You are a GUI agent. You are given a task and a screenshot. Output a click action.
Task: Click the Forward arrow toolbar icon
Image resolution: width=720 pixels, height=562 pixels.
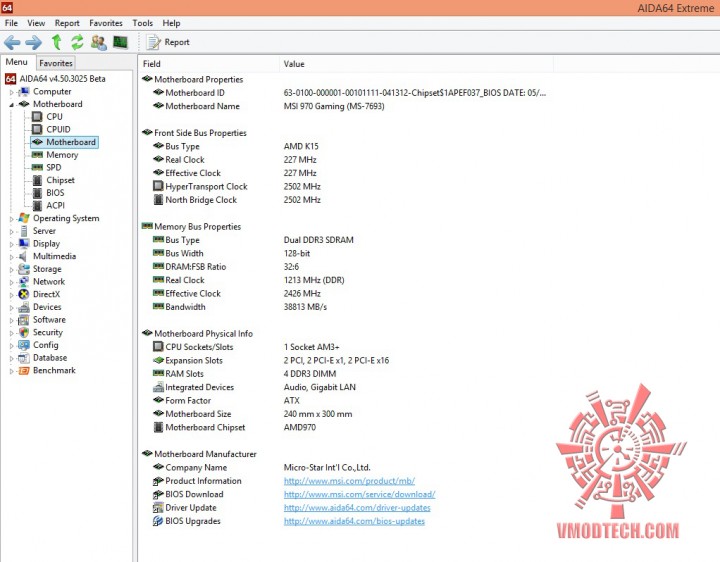[x=34, y=43]
